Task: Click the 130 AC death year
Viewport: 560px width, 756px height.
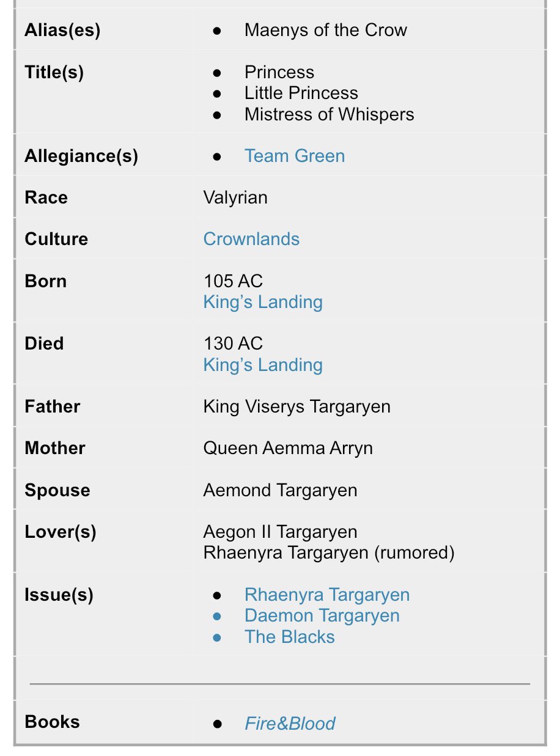Action: (x=233, y=343)
